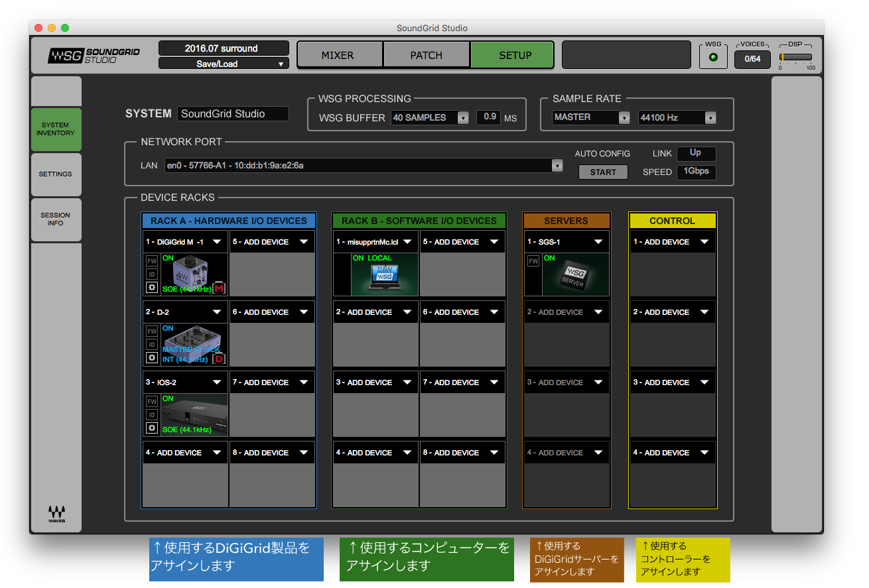
Task: Click the Auto Config START button
Action: [603, 172]
